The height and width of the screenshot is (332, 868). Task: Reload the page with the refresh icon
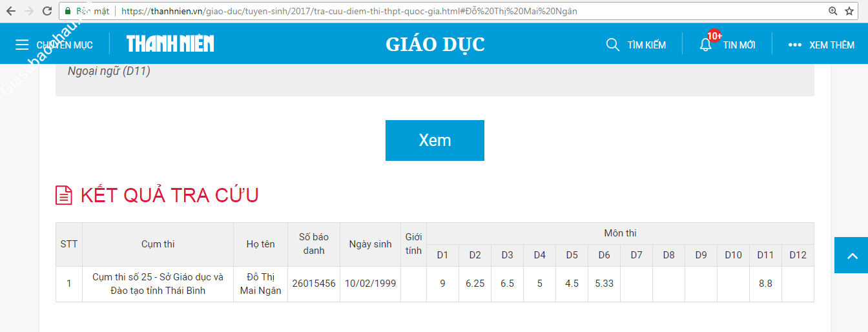pyautogui.click(x=47, y=11)
